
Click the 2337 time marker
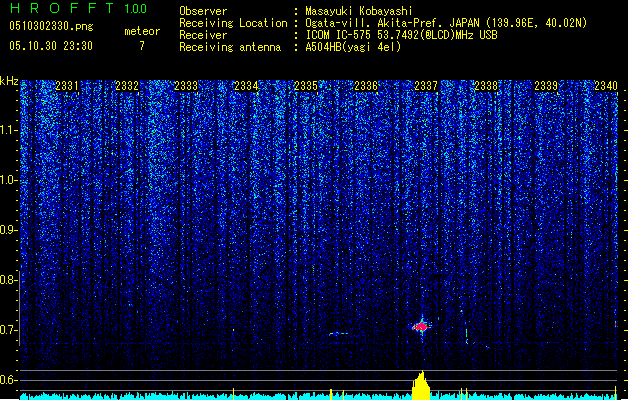tap(426, 85)
